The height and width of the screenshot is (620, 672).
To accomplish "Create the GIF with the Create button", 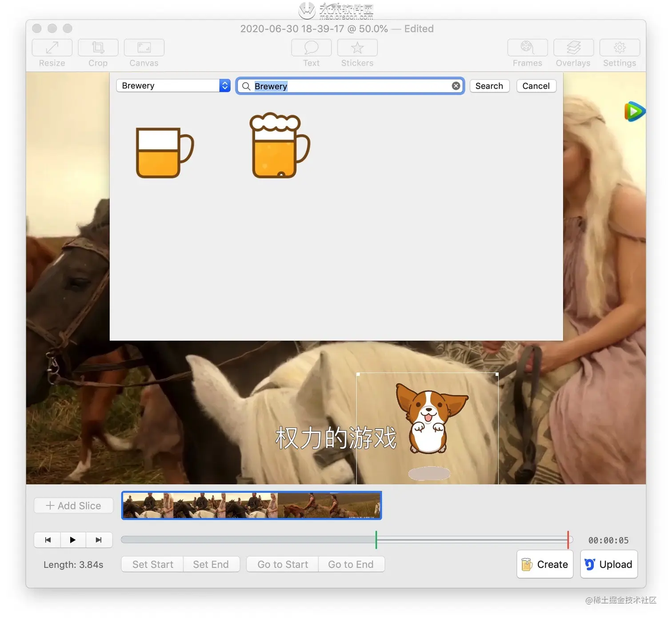I will click(x=545, y=564).
